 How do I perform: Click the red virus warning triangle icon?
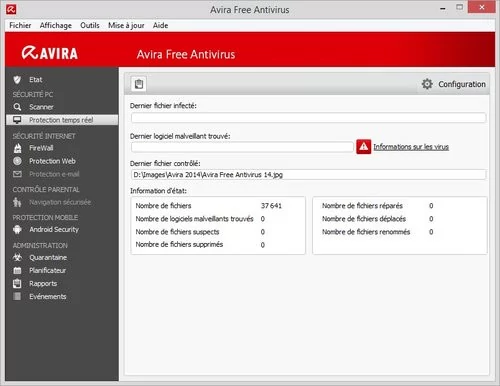pos(363,147)
